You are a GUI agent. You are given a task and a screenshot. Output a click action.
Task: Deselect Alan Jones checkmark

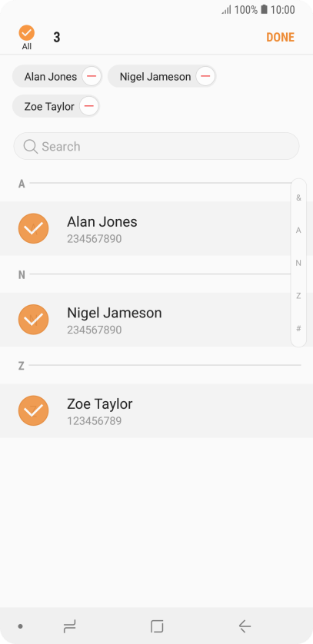pos(34,228)
